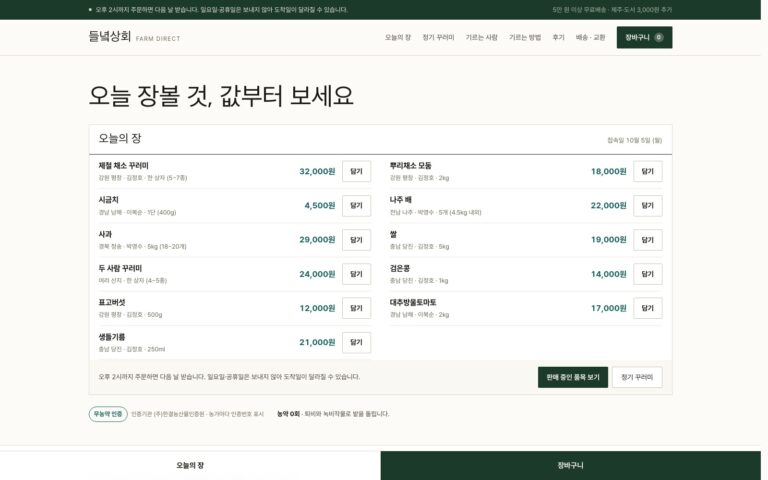Click 담기 for 생들기름
Image resolution: width=768 pixels, height=480 pixels.
[356, 342]
